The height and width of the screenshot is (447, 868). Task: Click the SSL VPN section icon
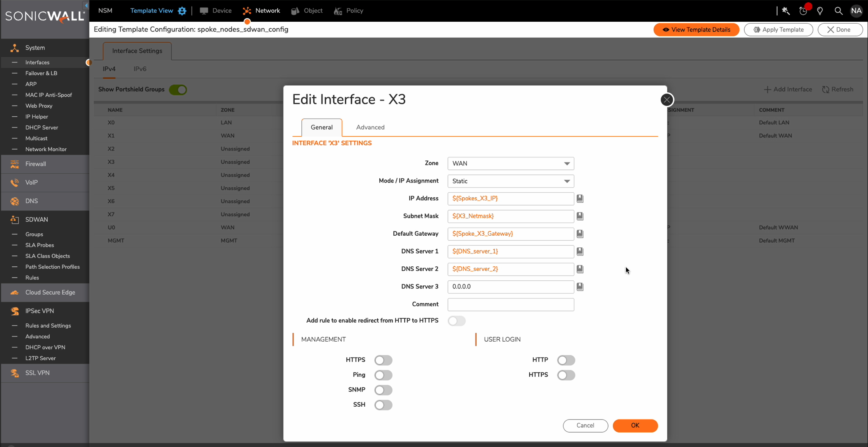(15, 373)
